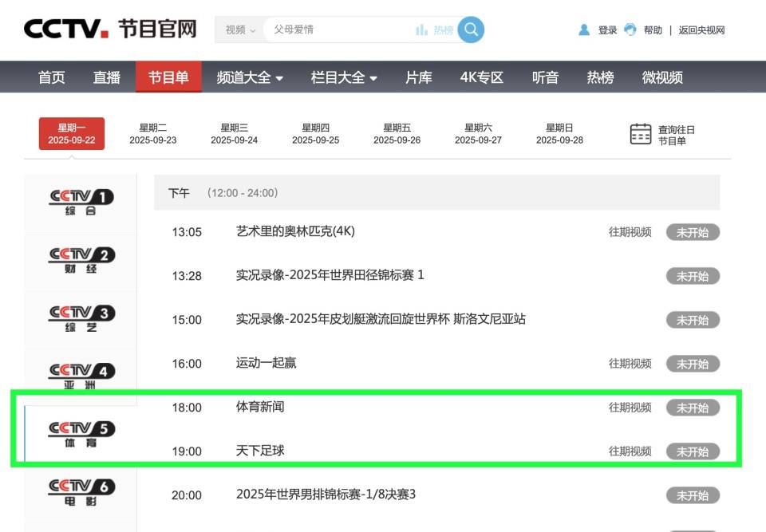Click the program title 艺术里的奥林匹克(4K)

(x=295, y=231)
